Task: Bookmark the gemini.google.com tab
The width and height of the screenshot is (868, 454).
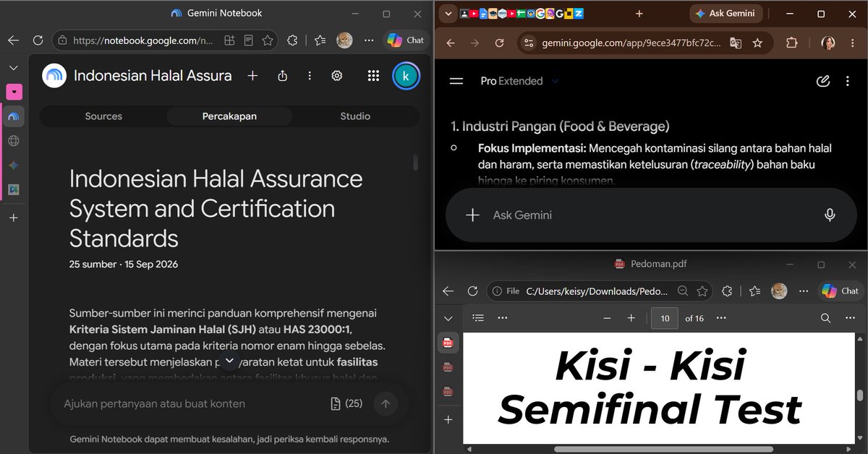Action: 757,43
